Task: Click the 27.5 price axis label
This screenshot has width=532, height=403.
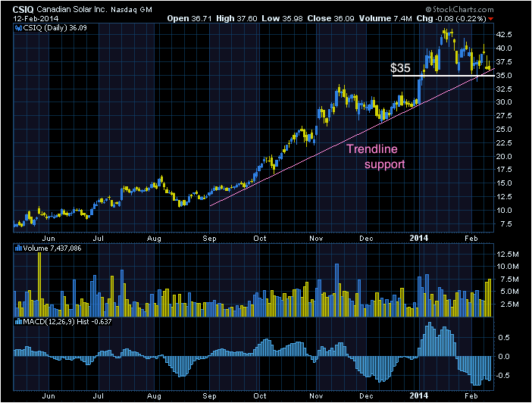Action: (504, 116)
